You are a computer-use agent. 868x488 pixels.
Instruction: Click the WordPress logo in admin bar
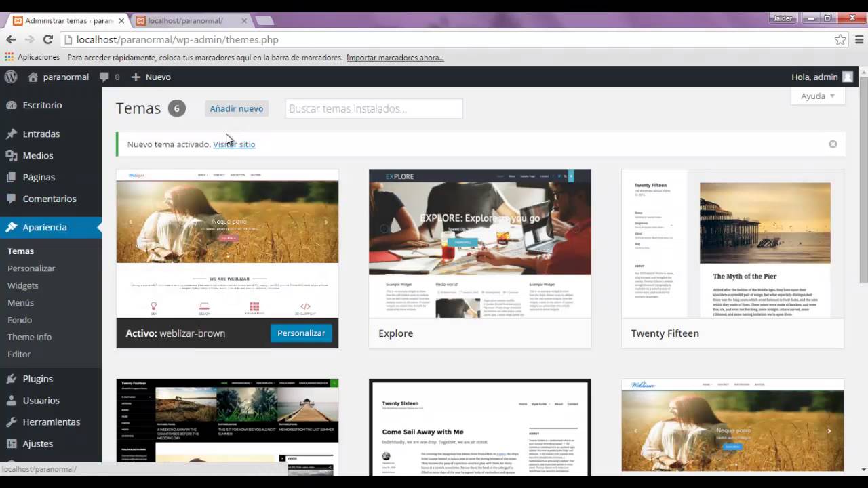point(11,77)
